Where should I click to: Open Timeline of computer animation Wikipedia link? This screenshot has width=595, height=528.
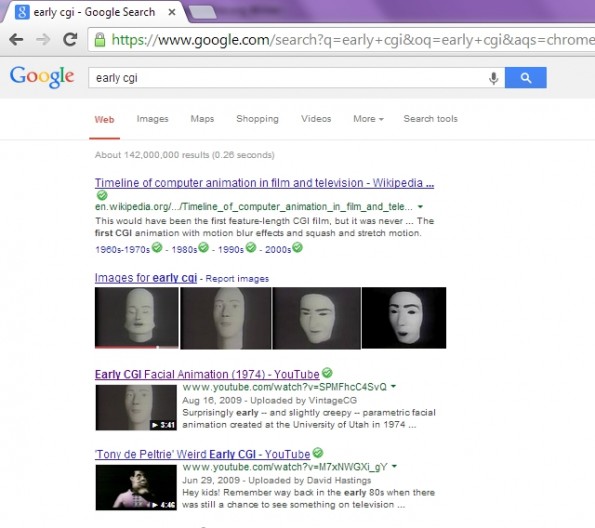coord(264,183)
